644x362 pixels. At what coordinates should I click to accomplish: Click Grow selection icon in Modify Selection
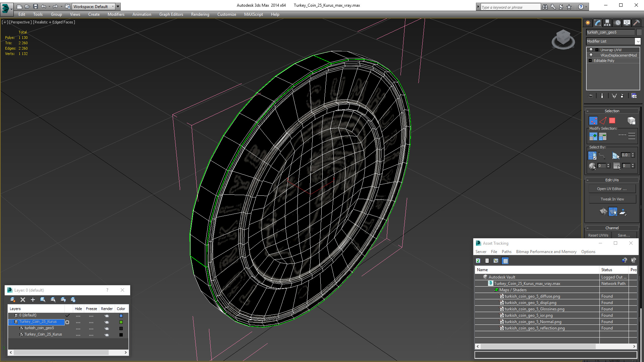tap(593, 136)
